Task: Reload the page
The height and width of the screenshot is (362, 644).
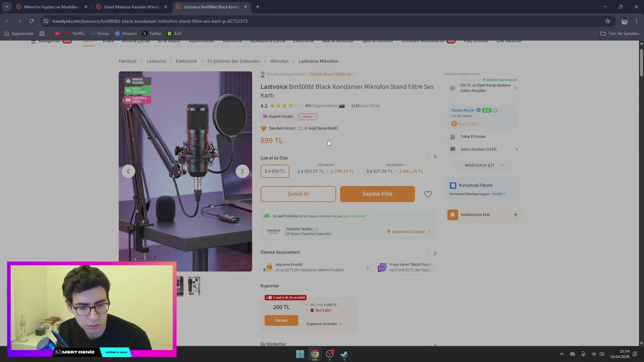Action: 31,21
